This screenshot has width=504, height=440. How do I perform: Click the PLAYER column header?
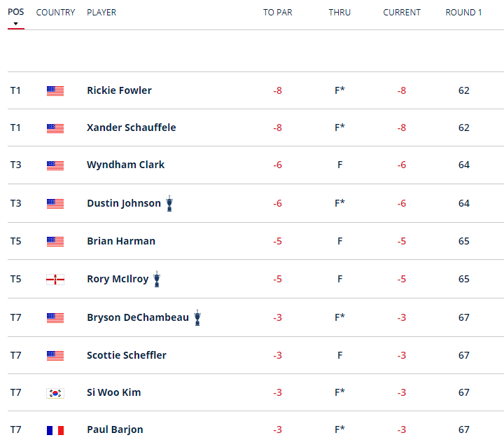[x=101, y=13]
